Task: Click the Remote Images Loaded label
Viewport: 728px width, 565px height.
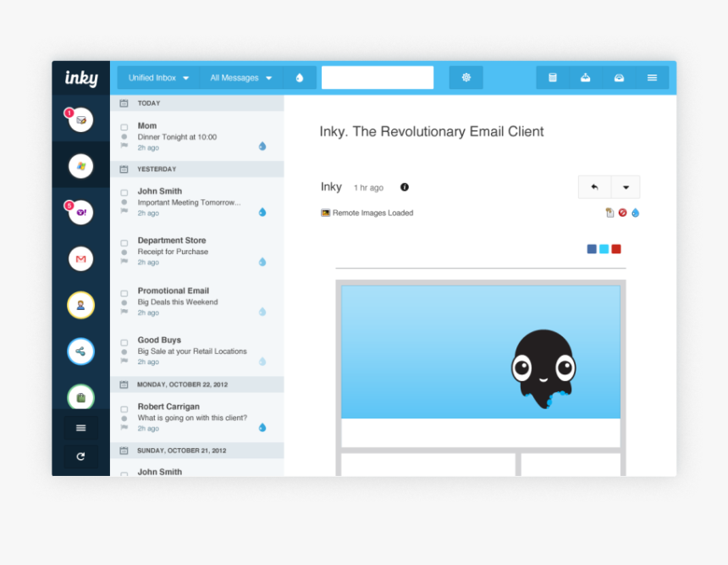Action: (x=372, y=213)
